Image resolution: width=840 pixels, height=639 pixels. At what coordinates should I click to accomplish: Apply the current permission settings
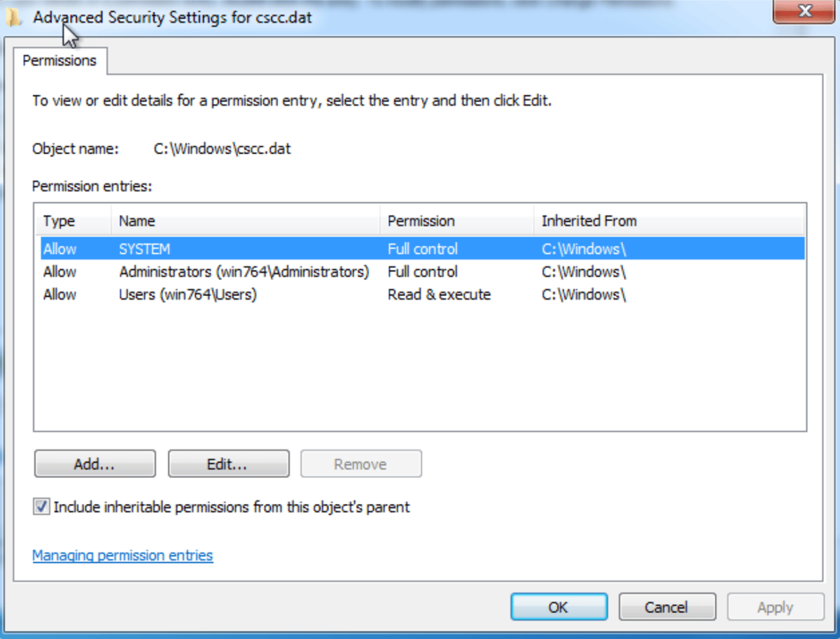pos(774,607)
